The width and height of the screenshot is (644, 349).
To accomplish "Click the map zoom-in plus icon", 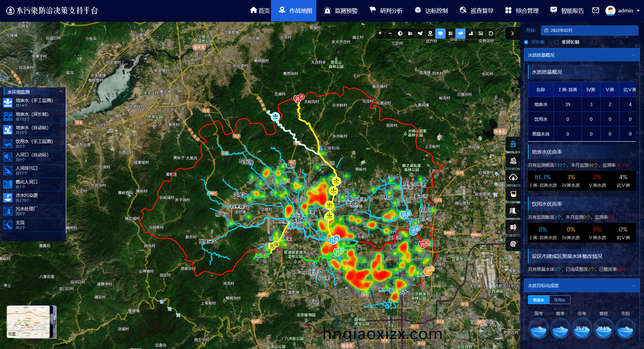I will click(380, 33).
